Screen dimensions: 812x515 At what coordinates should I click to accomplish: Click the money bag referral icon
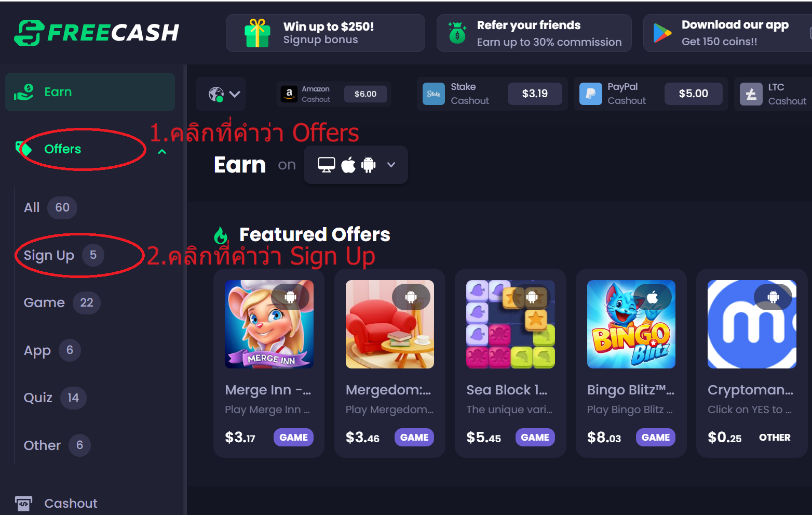457,33
